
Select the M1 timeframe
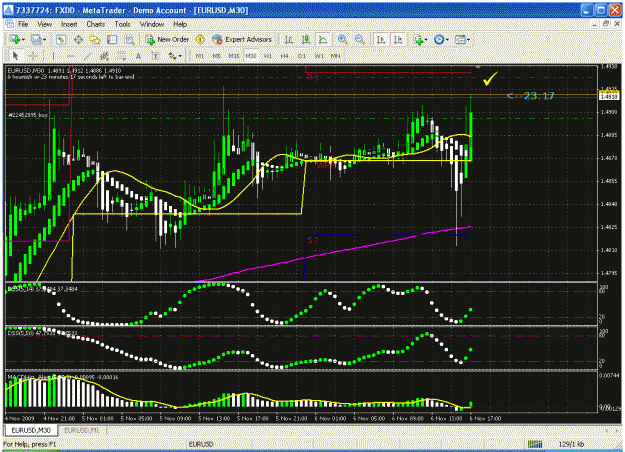click(200, 56)
